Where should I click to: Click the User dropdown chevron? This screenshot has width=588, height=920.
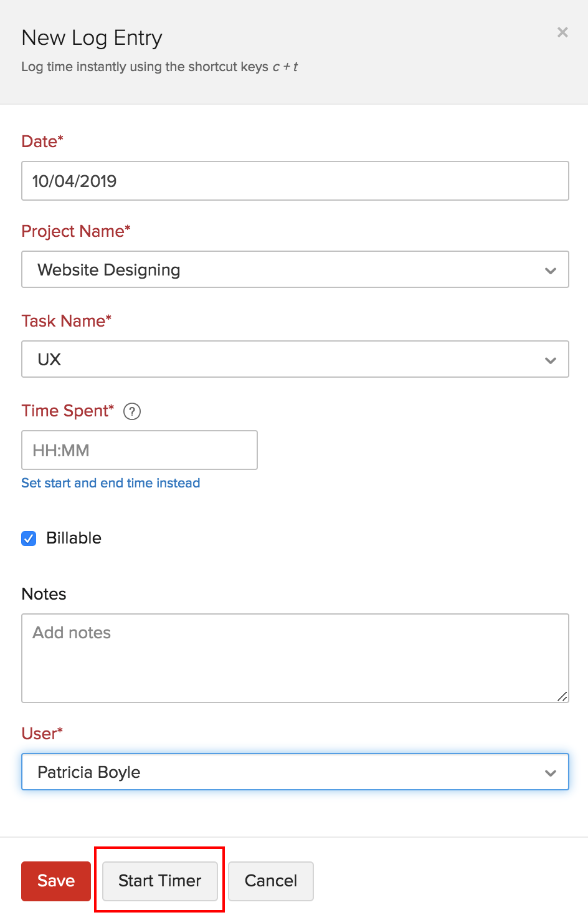[550, 772]
